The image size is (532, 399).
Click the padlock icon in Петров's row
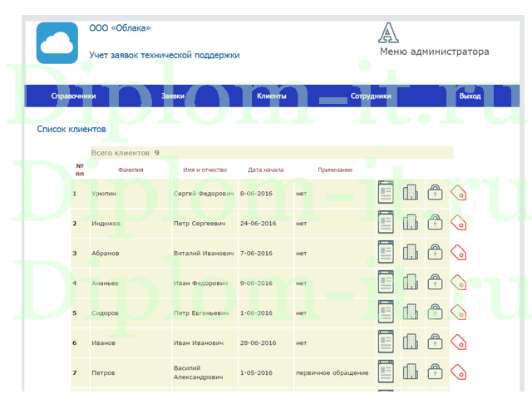pyautogui.click(x=435, y=372)
